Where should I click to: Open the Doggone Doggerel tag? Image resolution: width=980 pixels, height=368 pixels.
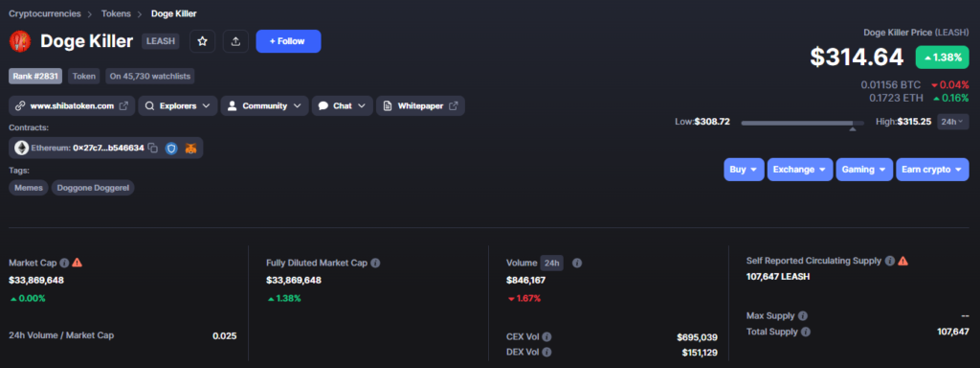point(93,187)
